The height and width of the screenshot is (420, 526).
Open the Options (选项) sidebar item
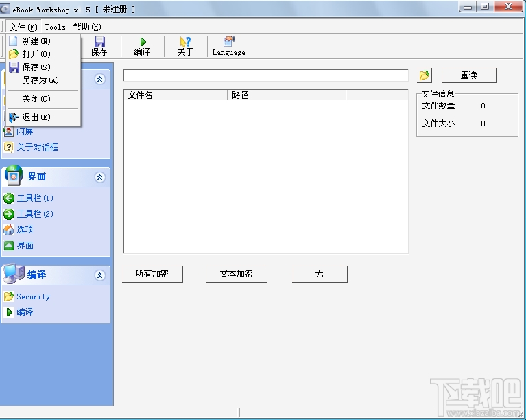[19, 230]
